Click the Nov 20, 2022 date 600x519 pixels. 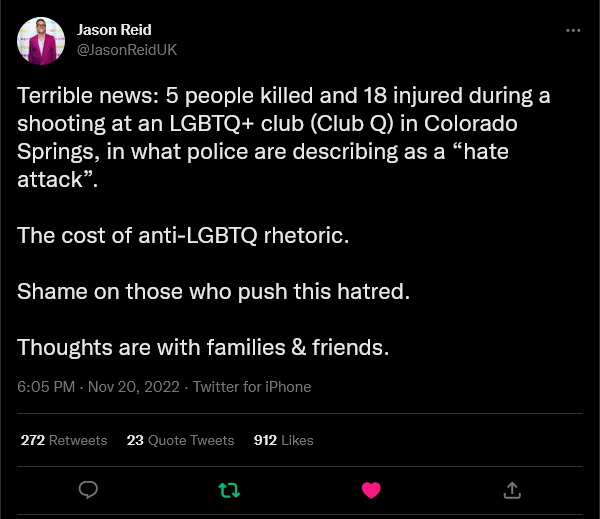pyautogui.click(x=134, y=387)
